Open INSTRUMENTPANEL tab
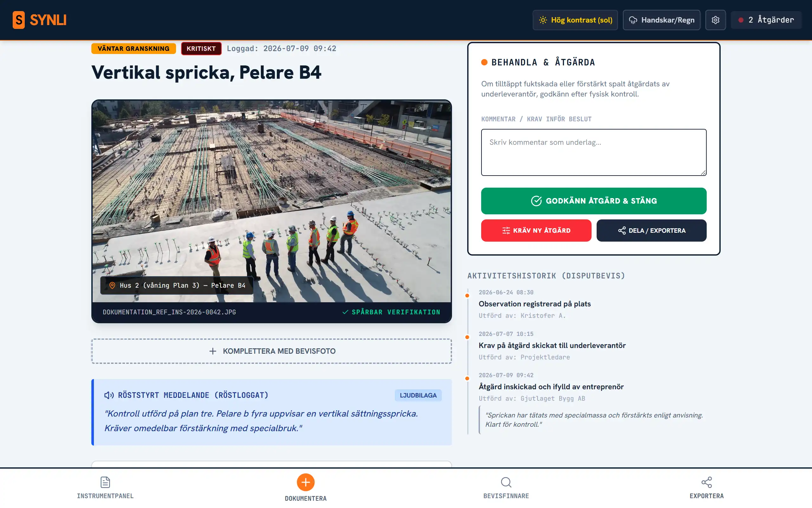 [x=105, y=488]
